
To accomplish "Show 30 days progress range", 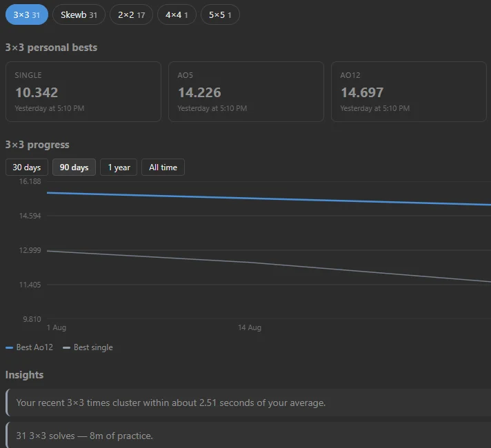I will pyautogui.click(x=27, y=167).
